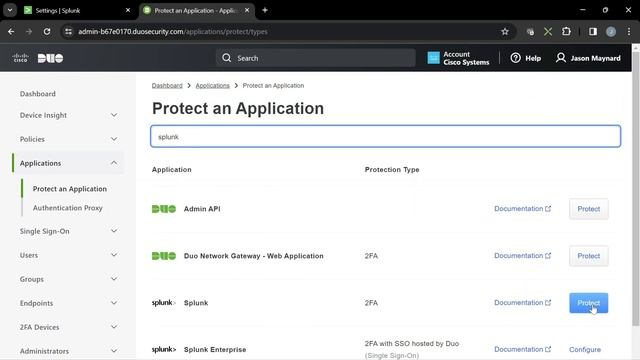Open a new browser tab

pos(265,10)
